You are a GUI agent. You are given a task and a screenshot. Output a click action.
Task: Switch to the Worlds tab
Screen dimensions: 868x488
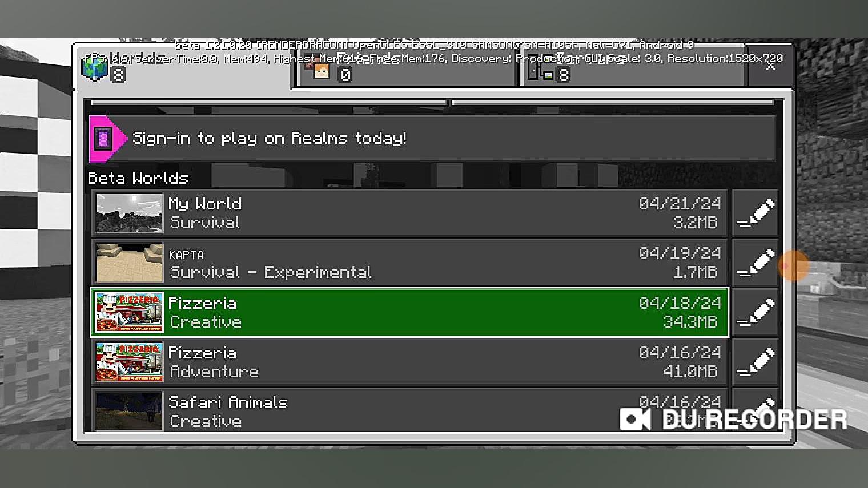183,67
